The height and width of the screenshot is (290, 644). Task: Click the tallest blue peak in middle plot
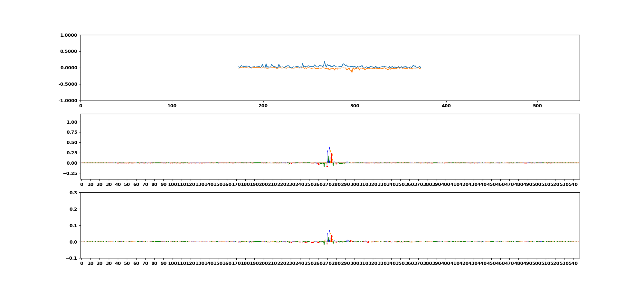point(329,148)
